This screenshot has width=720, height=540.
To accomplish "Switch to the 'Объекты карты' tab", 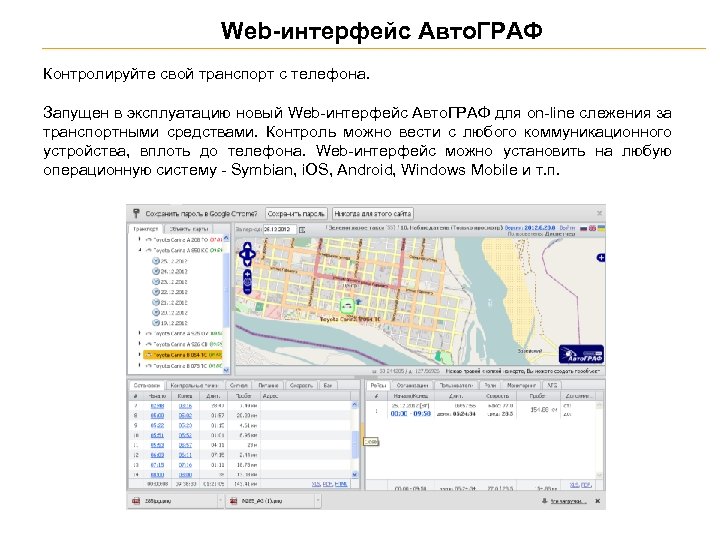I will tap(189, 229).
